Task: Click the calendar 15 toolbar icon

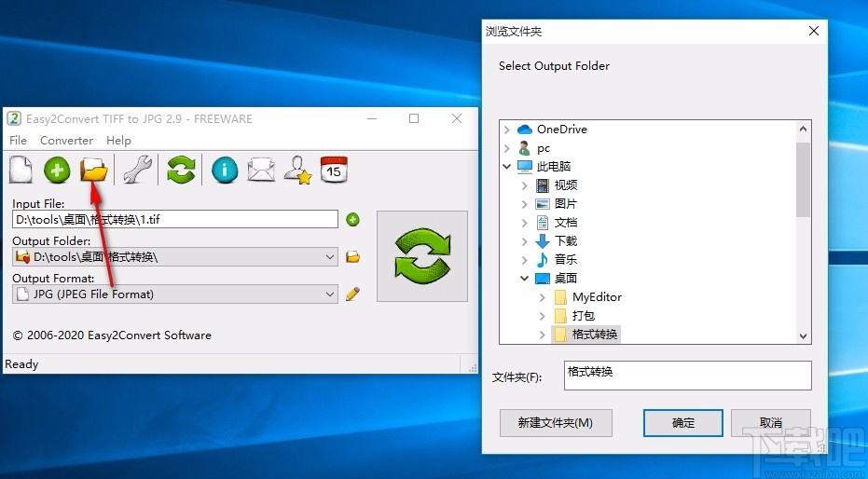Action: tap(334, 170)
